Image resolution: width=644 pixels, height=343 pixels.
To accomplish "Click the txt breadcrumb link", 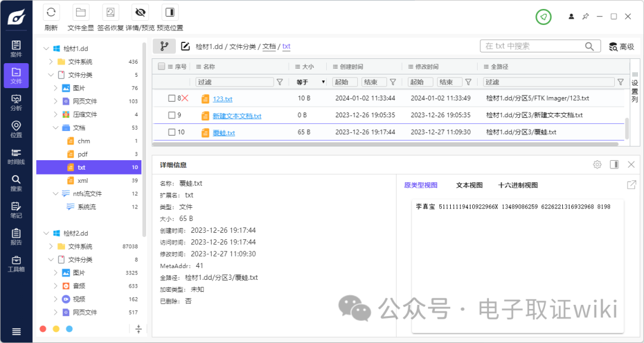I will pos(286,47).
